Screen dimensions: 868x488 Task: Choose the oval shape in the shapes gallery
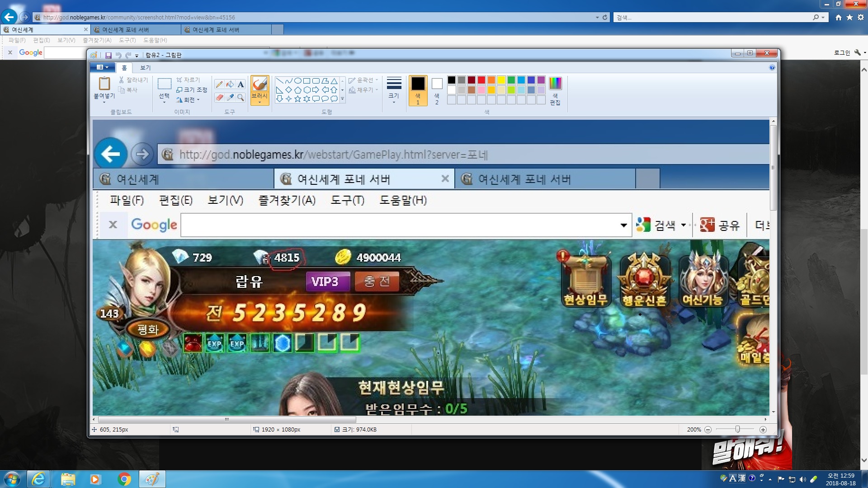click(x=297, y=81)
